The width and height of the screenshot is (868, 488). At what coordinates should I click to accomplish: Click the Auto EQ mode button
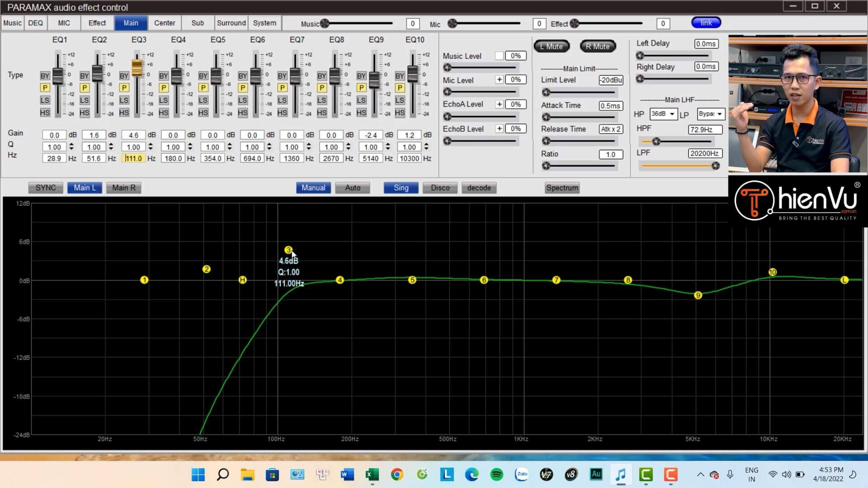[x=352, y=188]
